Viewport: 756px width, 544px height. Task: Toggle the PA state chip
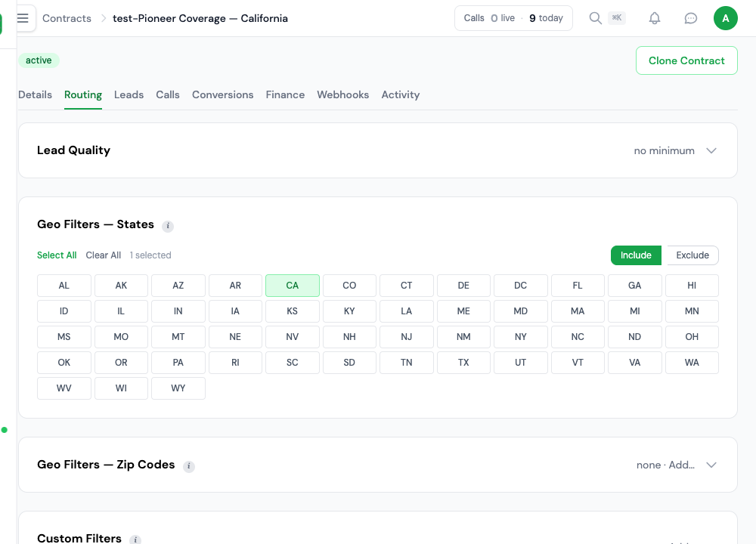(x=178, y=363)
